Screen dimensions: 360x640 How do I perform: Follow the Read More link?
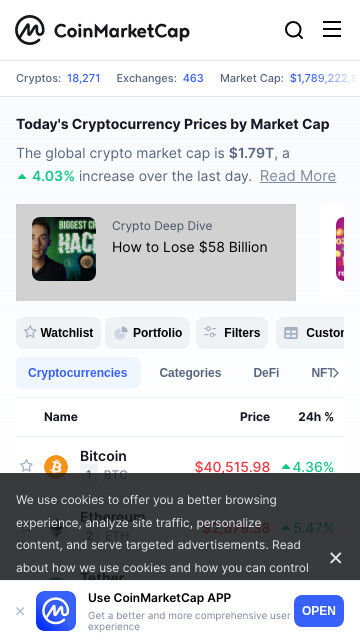298,176
